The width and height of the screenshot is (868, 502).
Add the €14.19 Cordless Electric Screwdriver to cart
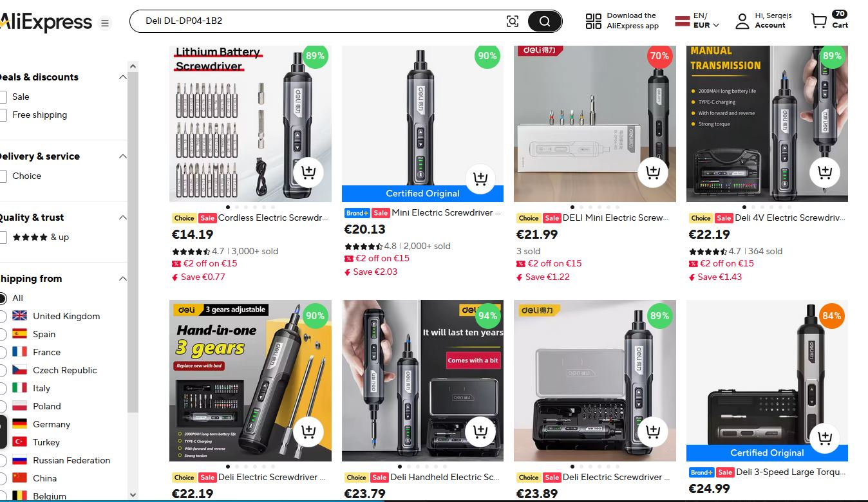coord(308,172)
